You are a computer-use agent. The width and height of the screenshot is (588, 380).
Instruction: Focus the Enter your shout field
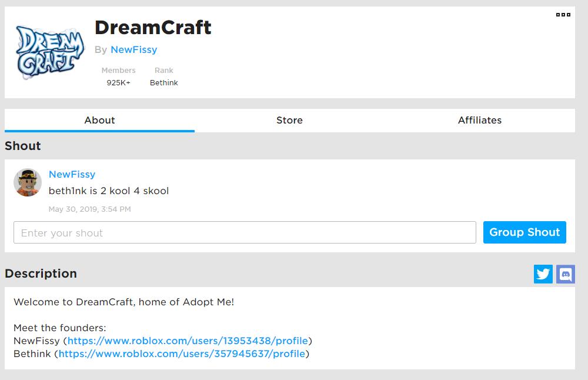(245, 232)
